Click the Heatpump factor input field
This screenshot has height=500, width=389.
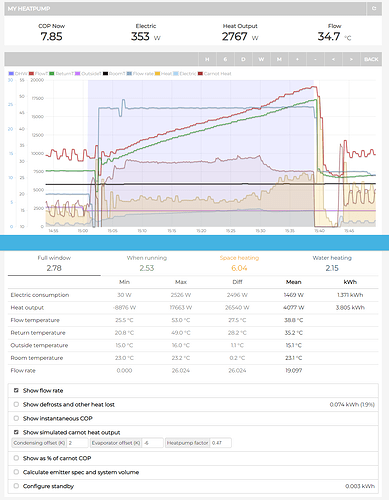click(221, 443)
